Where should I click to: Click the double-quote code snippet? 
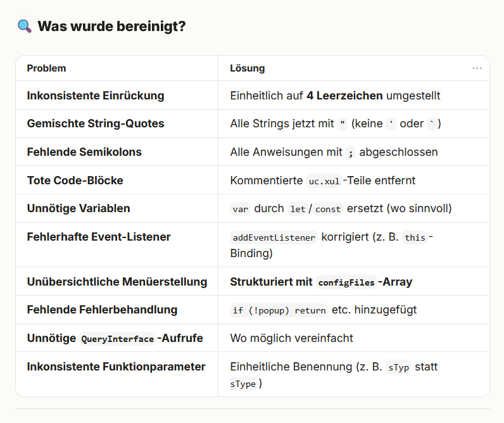click(343, 123)
